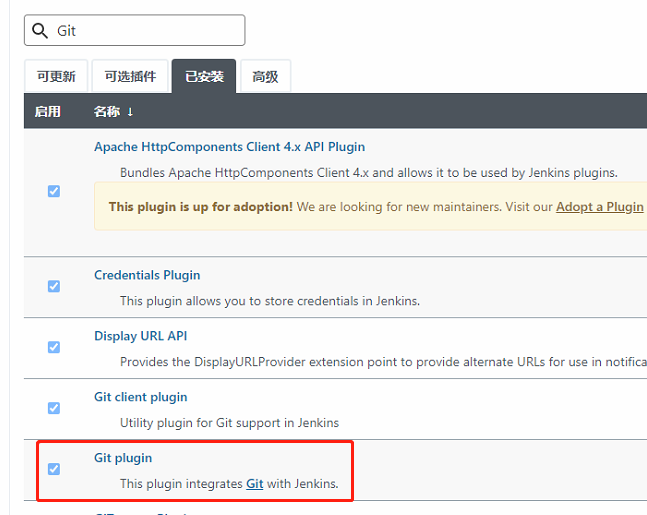
Task: Open the Git client plugin link
Action: pos(141,397)
